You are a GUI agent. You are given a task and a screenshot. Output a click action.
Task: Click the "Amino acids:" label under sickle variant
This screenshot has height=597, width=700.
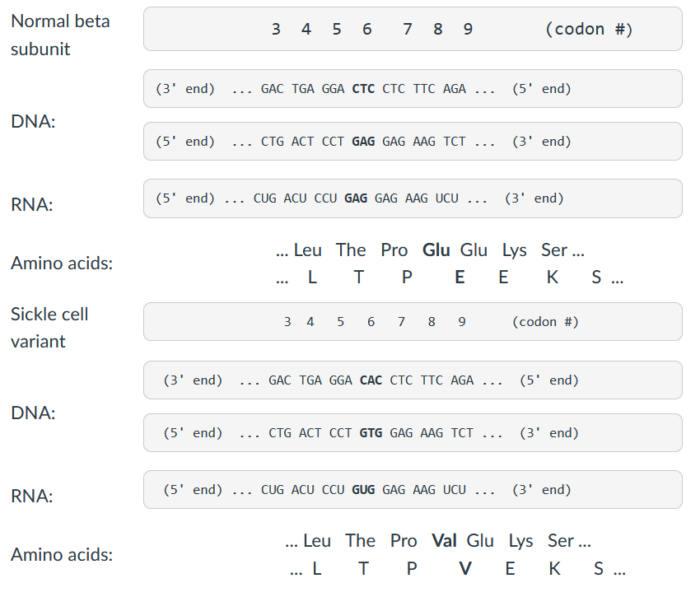point(62,555)
